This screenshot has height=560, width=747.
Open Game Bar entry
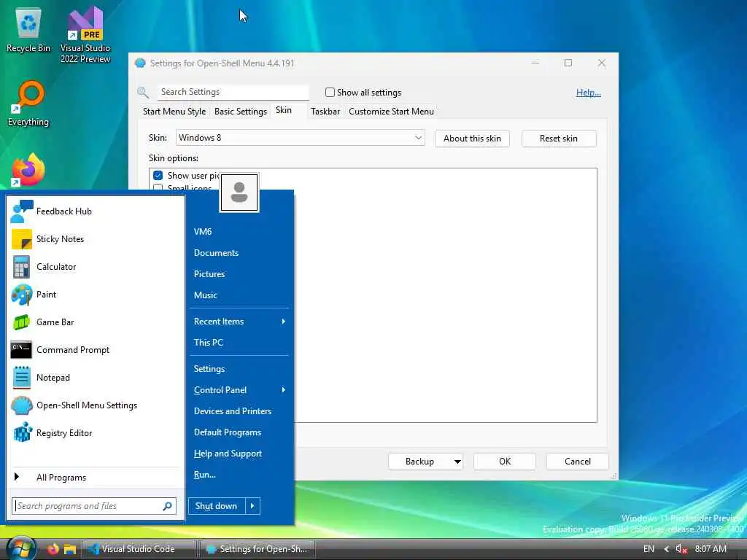(96, 322)
